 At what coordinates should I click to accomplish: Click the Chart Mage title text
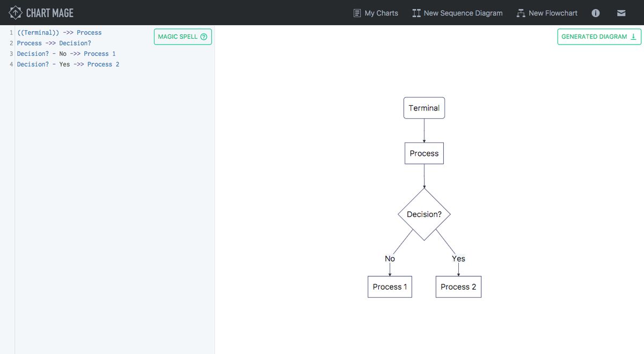(x=50, y=12)
